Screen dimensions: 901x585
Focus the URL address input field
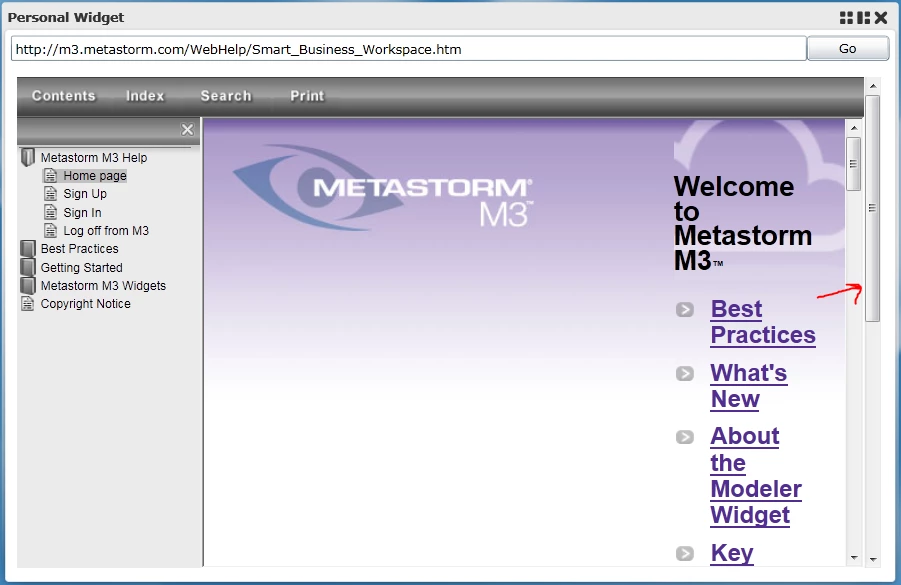pyautogui.click(x=409, y=49)
